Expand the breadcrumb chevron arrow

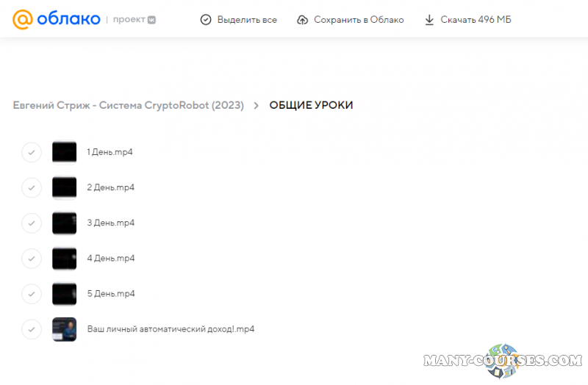257,106
